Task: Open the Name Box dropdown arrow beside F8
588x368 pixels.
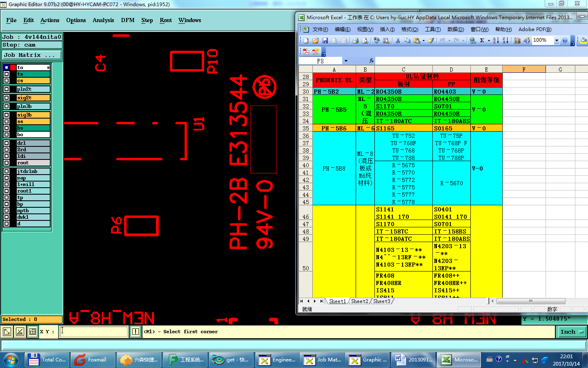Action: [x=346, y=61]
